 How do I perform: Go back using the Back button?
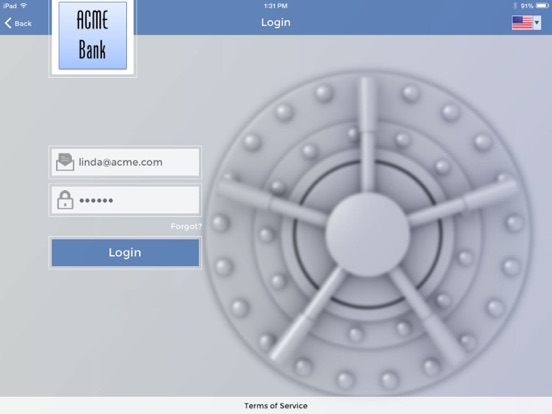coord(18,23)
